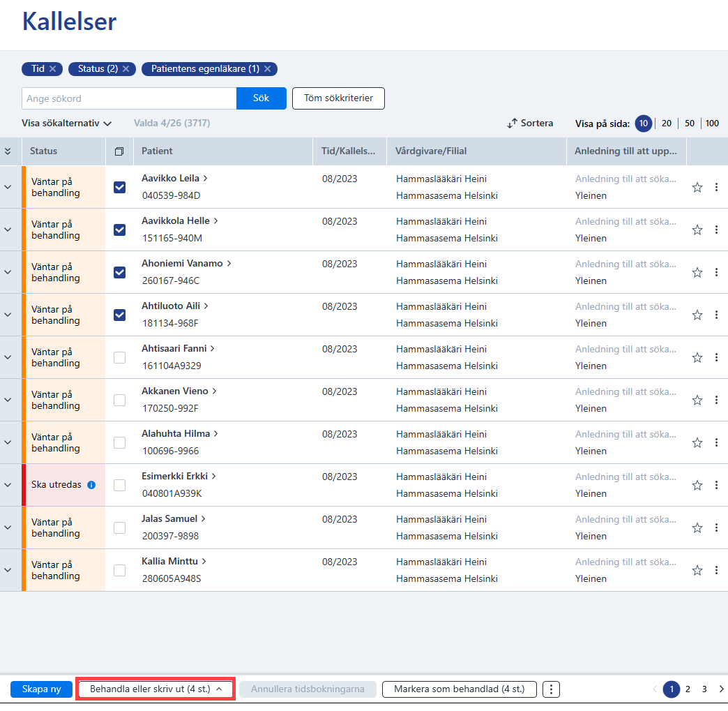Expand the row for Akkanen Vieno

[x=8, y=400]
